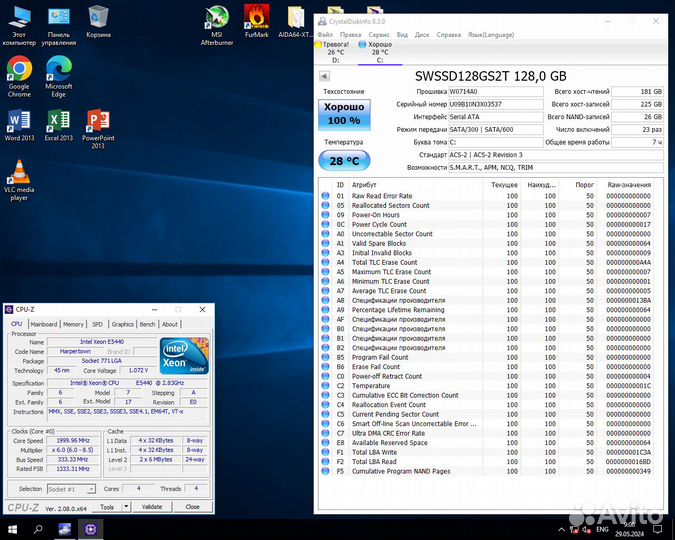
Task: Click the serial number field
Action: (x=496, y=104)
